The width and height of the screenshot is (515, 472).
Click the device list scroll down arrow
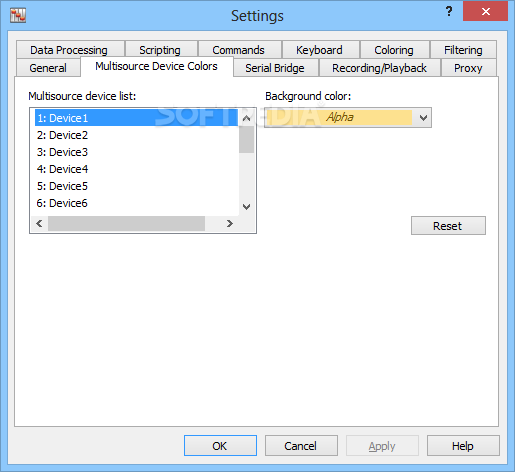pyautogui.click(x=247, y=207)
